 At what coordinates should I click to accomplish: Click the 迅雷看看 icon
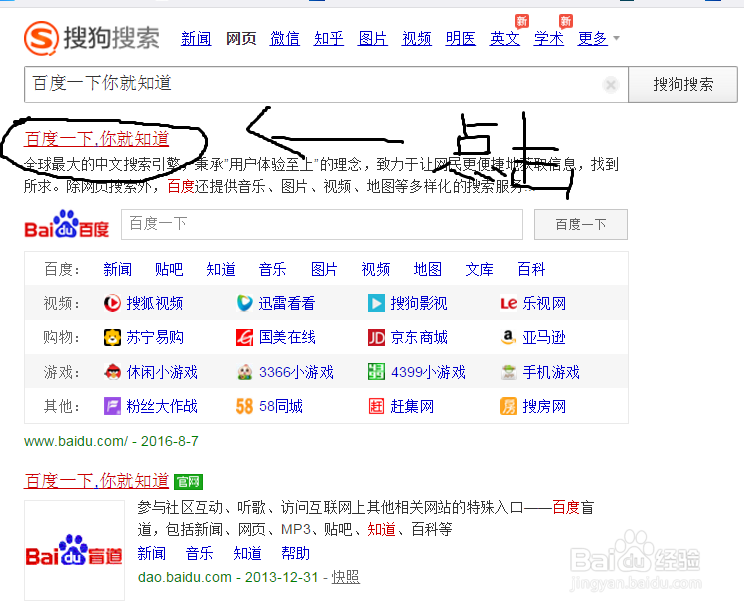(x=244, y=303)
